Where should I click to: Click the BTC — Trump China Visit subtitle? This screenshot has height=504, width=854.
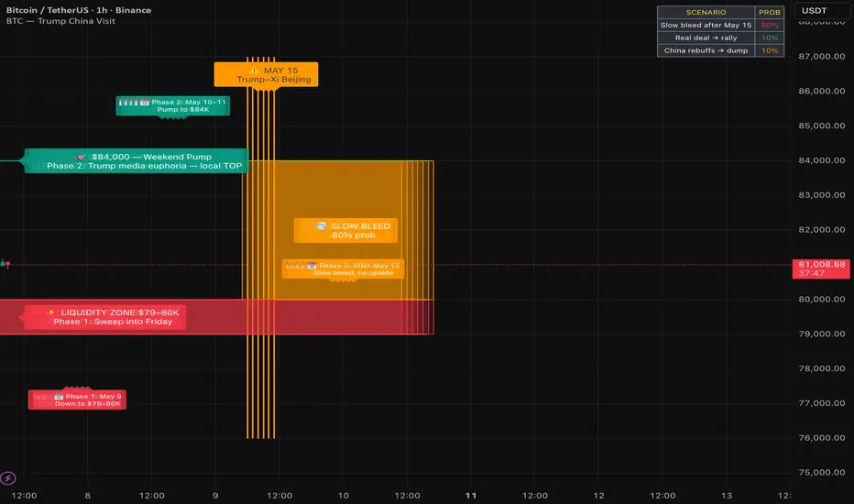pos(60,21)
